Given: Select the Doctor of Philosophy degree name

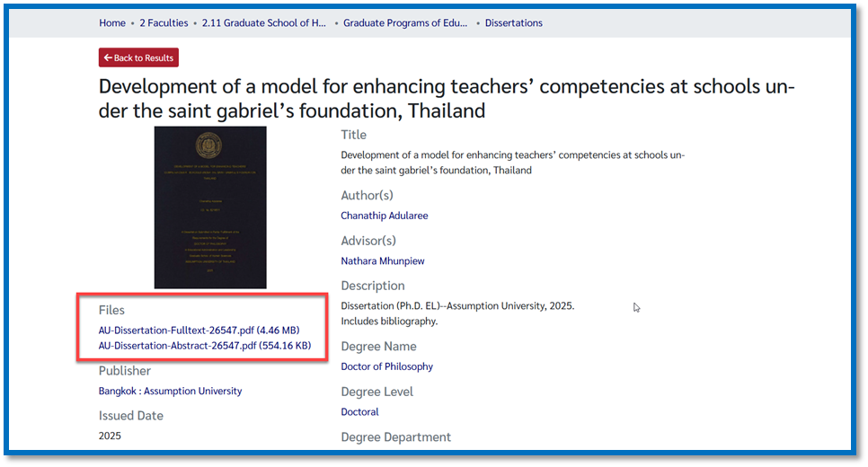Looking at the screenshot, I should click(x=386, y=366).
